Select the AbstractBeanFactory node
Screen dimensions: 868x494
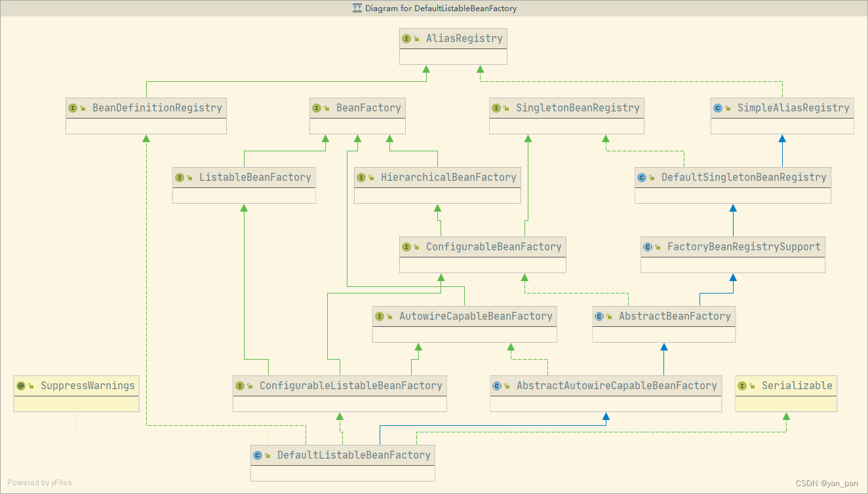pos(663,324)
